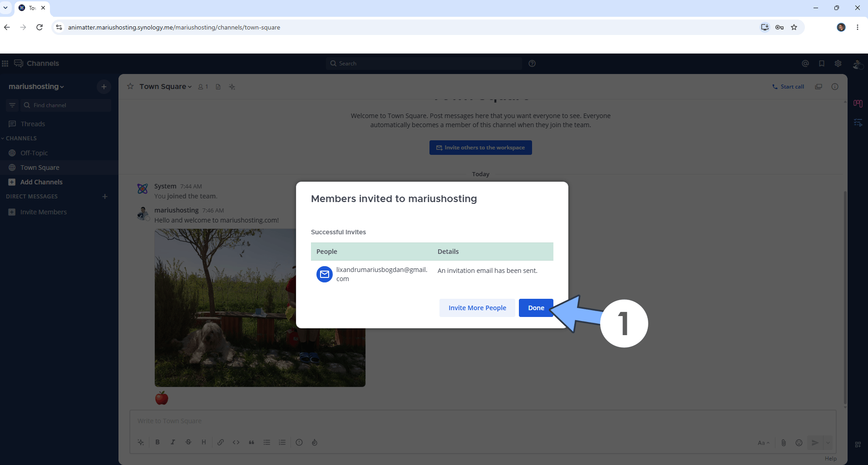Click the Help link at bottom right

click(831, 459)
